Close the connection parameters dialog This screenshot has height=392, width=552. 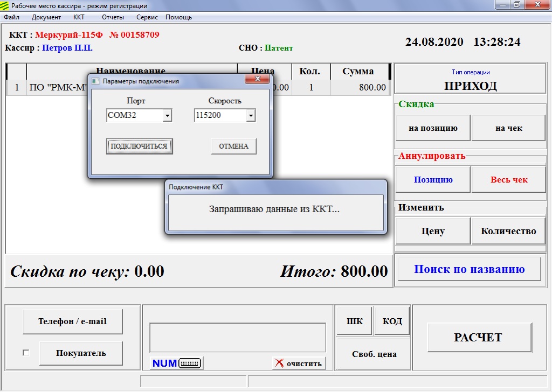coord(257,80)
